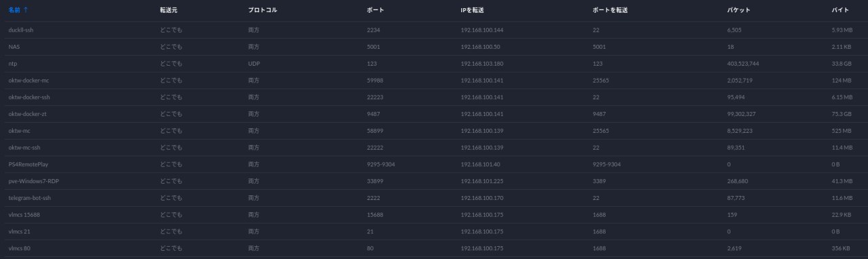
Task: Open the duckll-ssh rule row
Action: click(x=434, y=31)
